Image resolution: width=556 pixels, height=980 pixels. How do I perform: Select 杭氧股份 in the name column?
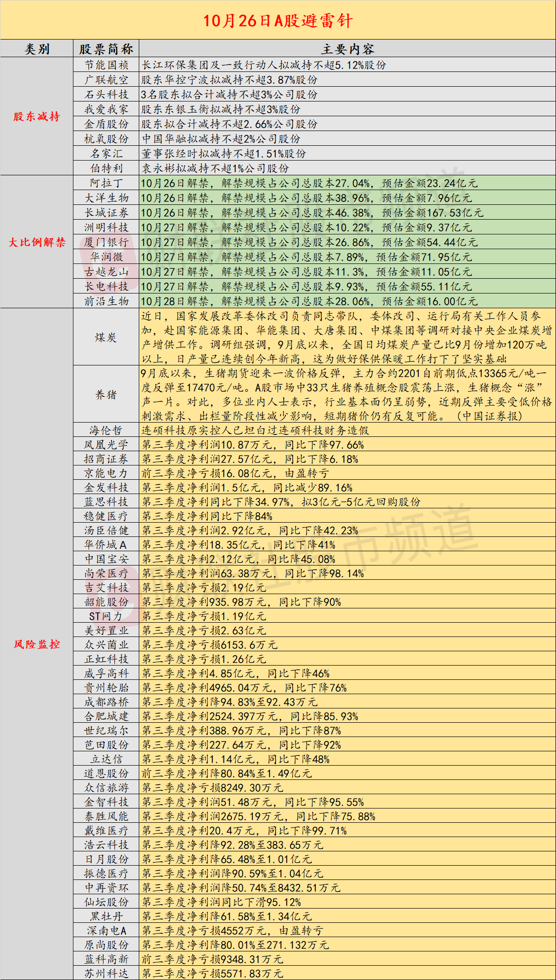coord(106,139)
